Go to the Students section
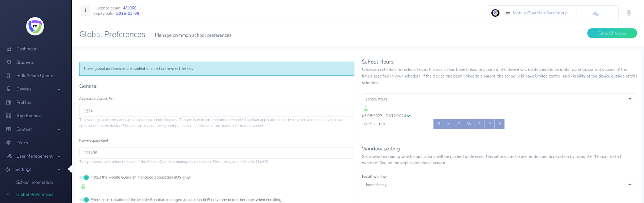This screenshot has width=644, height=203. [25, 62]
